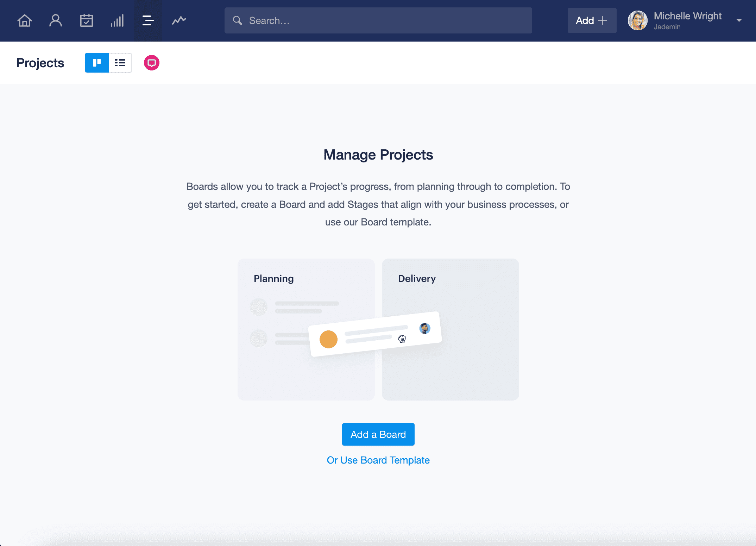
Task: Click Or Use Board Template link
Action: click(378, 460)
